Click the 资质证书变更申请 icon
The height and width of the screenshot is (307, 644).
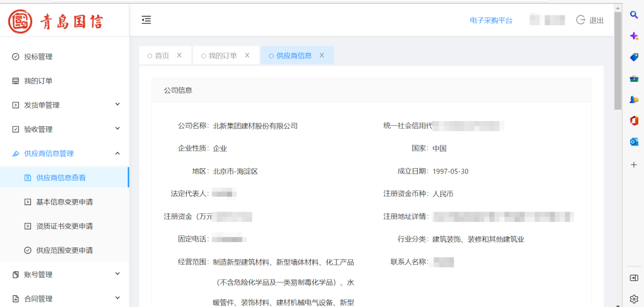[x=28, y=226]
